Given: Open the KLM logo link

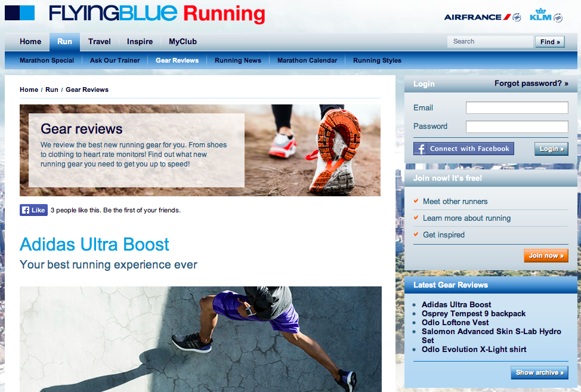Looking at the screenshot, I should (x=546, y=15).
